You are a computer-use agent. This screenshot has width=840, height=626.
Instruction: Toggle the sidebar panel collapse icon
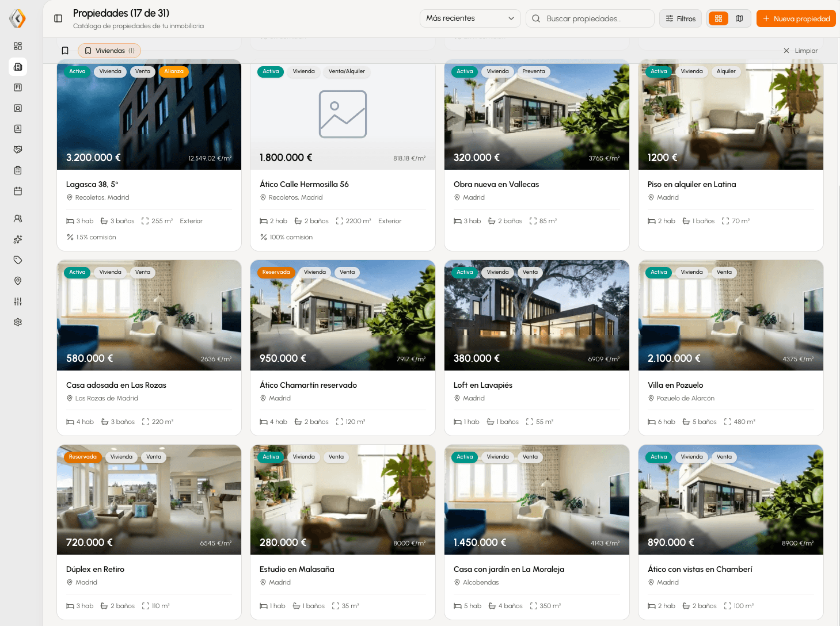[x=58, y=18]
